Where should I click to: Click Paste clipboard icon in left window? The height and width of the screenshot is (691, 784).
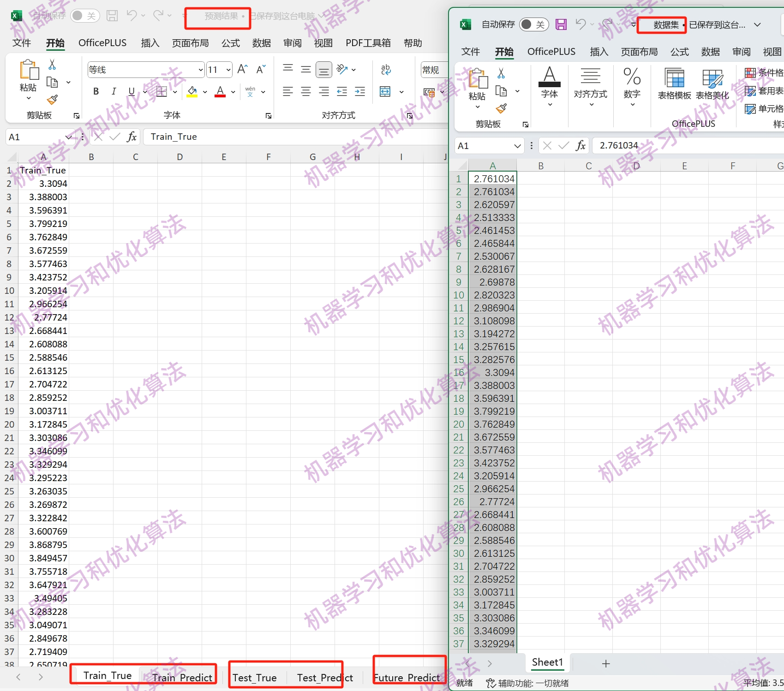pos(29,70)
